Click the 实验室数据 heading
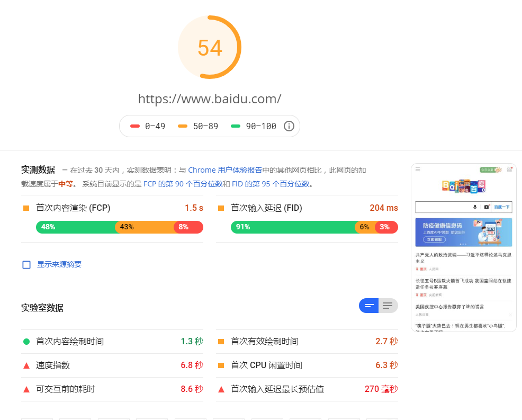Screen dimensions: 522x420 click(42, 308)
